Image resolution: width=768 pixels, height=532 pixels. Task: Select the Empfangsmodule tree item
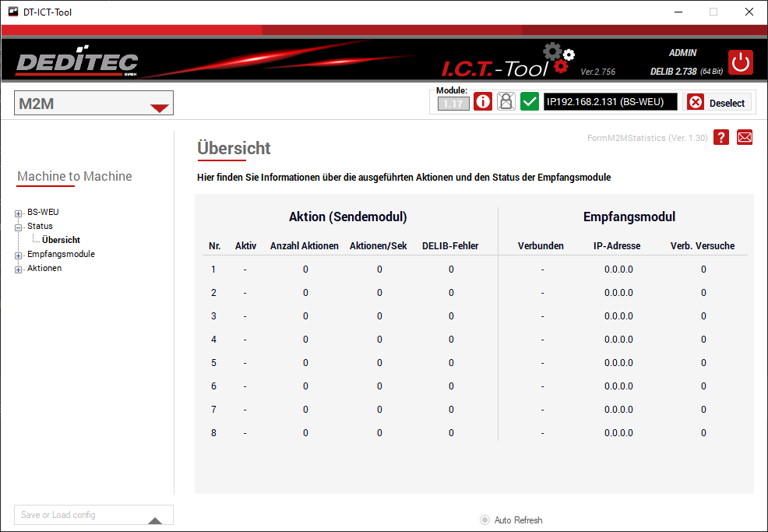(x=61, y=254)
